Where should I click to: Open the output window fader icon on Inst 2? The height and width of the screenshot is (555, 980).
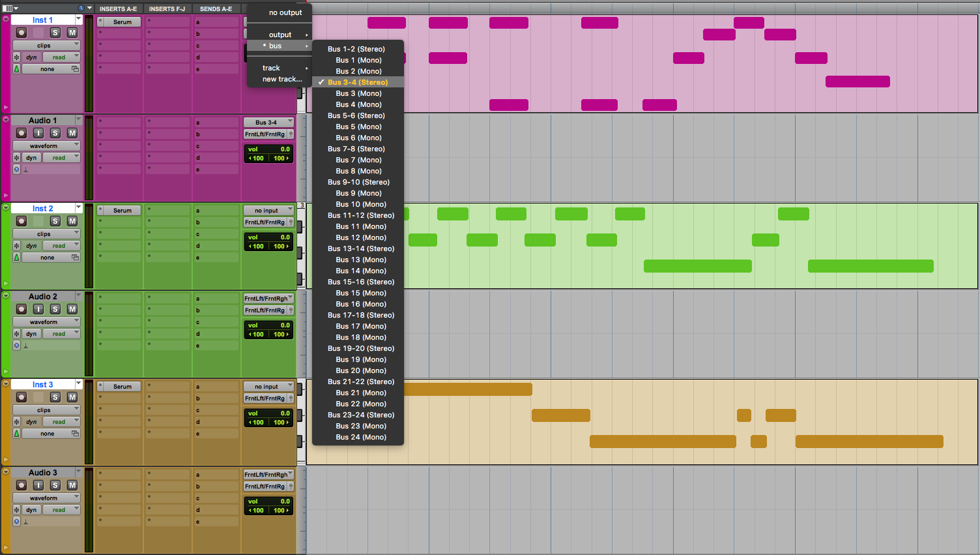(x=291, y=222)
